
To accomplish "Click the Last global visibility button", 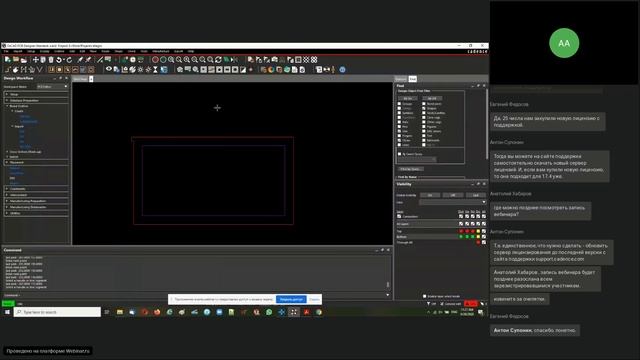I will coord(476,195).
